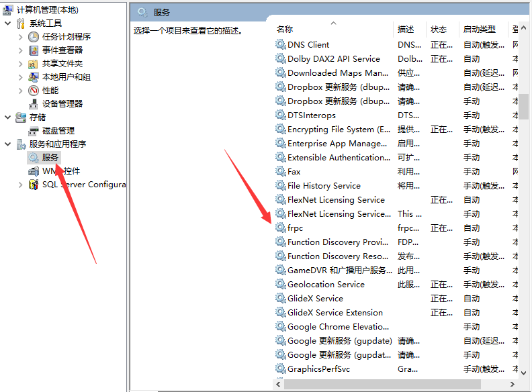Select the 系统工具 tools icon
The width and height of the screenshot is (532, 392).
21,23
